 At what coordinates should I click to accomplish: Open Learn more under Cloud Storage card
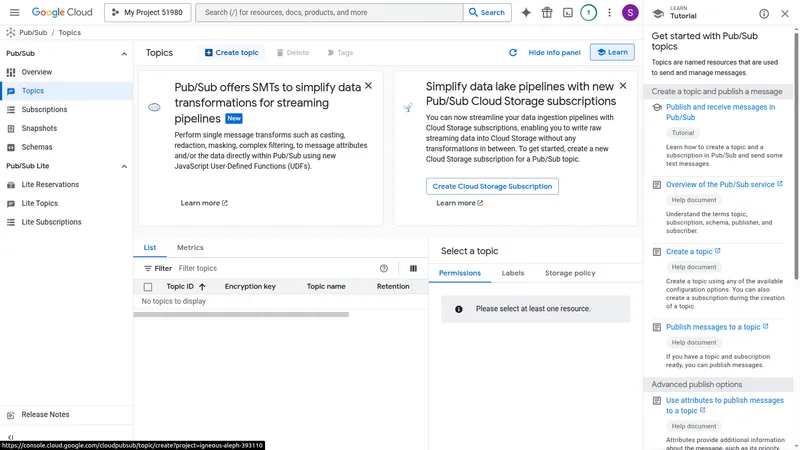point(460,203)
